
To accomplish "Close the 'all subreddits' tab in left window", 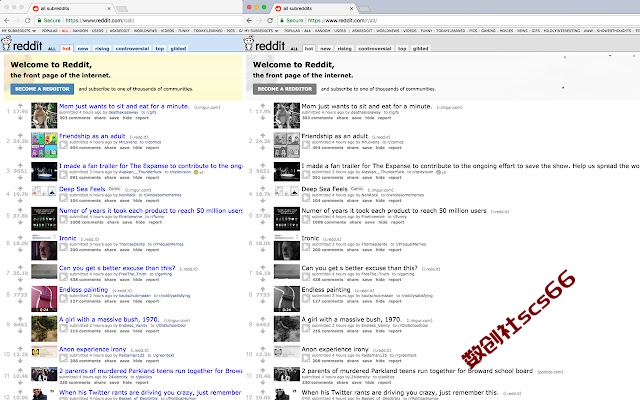I will 109,8.
